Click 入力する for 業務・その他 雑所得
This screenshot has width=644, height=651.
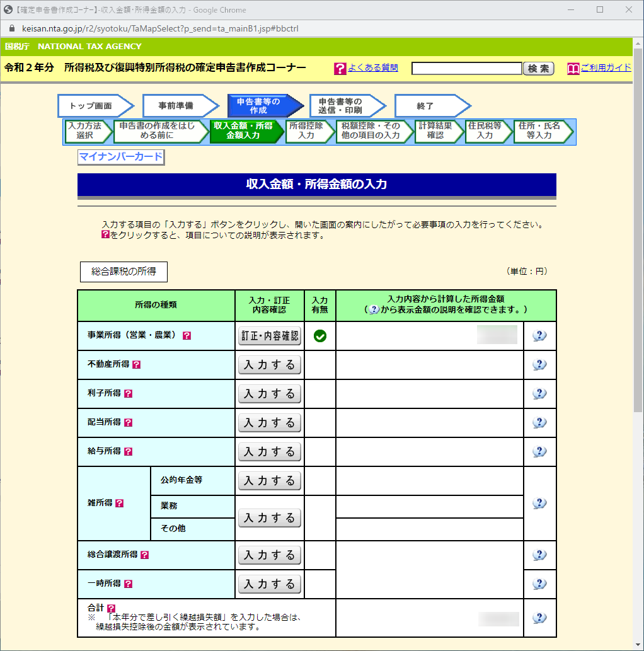pos(270,518)
